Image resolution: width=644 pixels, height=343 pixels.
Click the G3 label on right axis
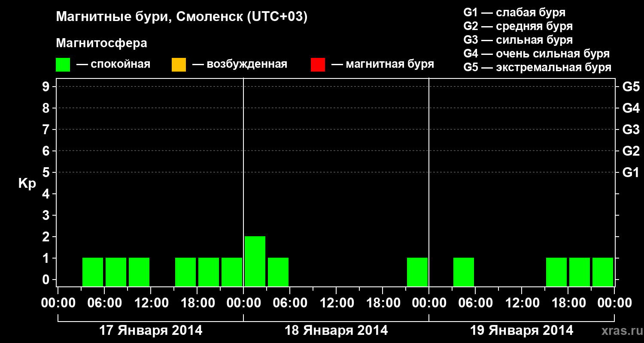[x=631, y=129]
